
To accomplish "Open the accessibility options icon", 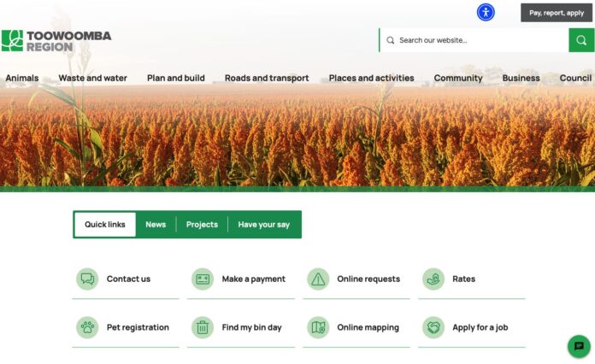I will coord(486,13).
